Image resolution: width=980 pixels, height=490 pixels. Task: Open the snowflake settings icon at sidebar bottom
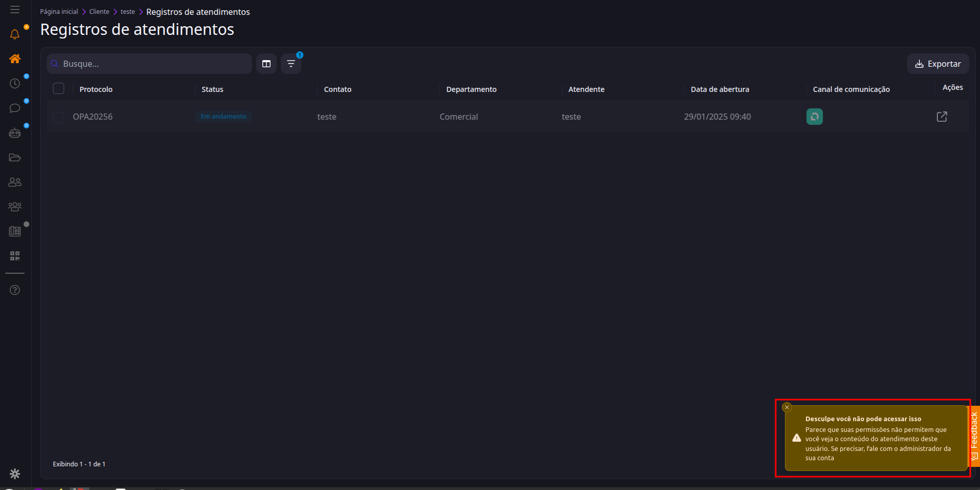coord(15,474)
